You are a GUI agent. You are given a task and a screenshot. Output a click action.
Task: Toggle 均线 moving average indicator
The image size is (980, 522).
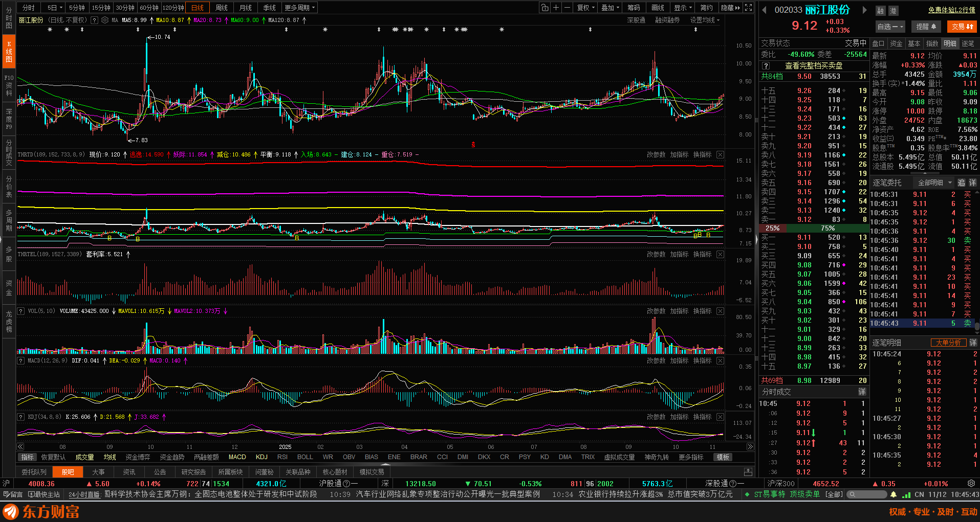pyautogui.click(x=110, y=457)
